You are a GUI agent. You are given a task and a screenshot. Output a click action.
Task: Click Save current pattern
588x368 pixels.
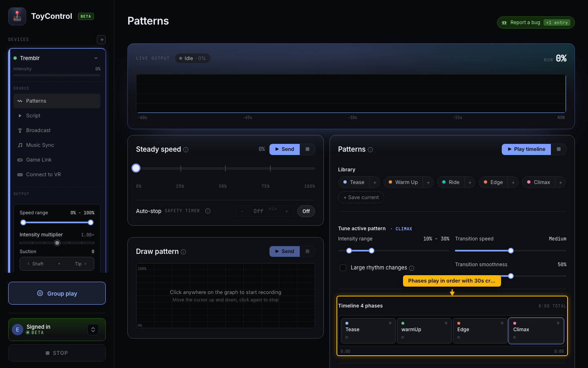(361, 197)
